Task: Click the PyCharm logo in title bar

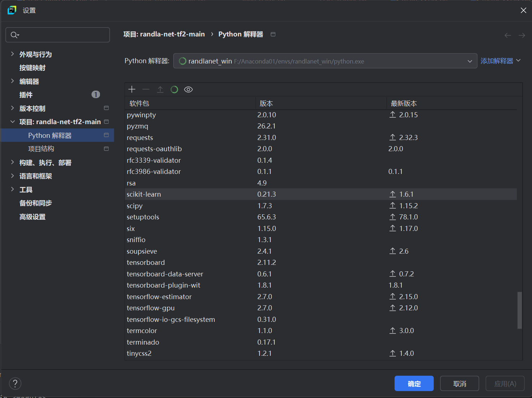Action: [12, 10]
